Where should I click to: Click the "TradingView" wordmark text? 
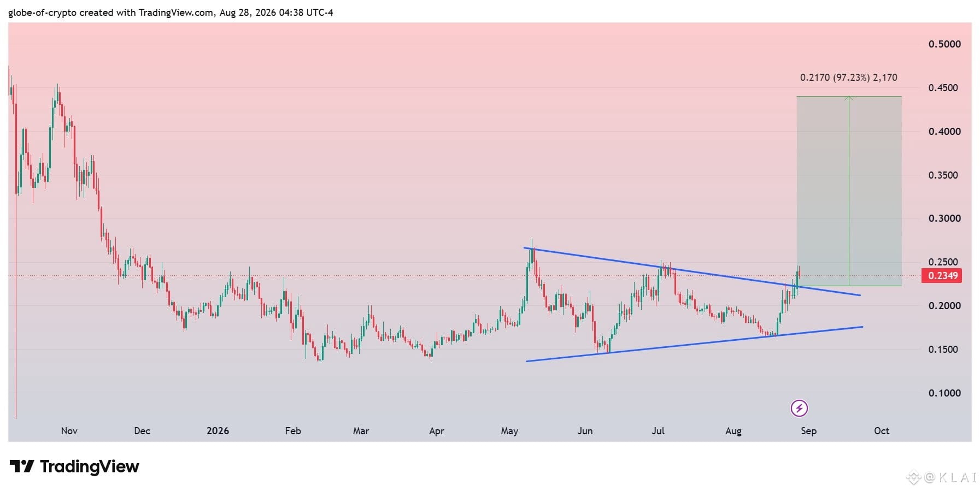[x=90, y=466]
